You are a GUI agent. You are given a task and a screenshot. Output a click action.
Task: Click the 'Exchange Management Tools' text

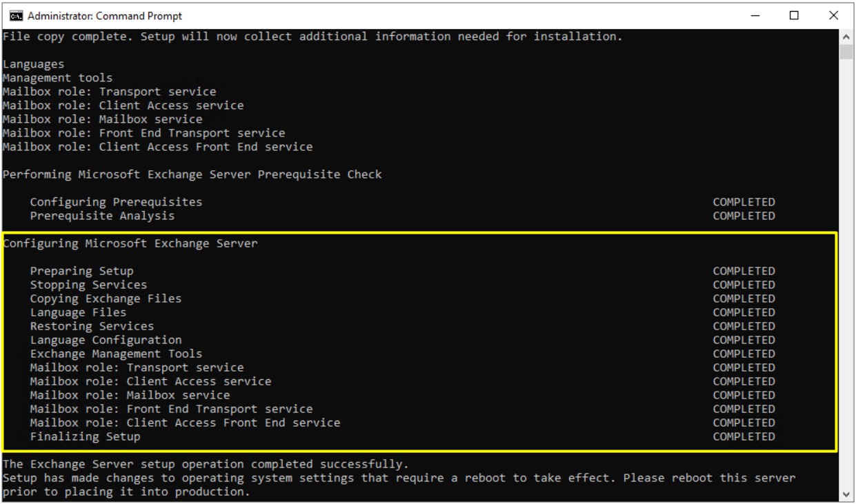117,354
